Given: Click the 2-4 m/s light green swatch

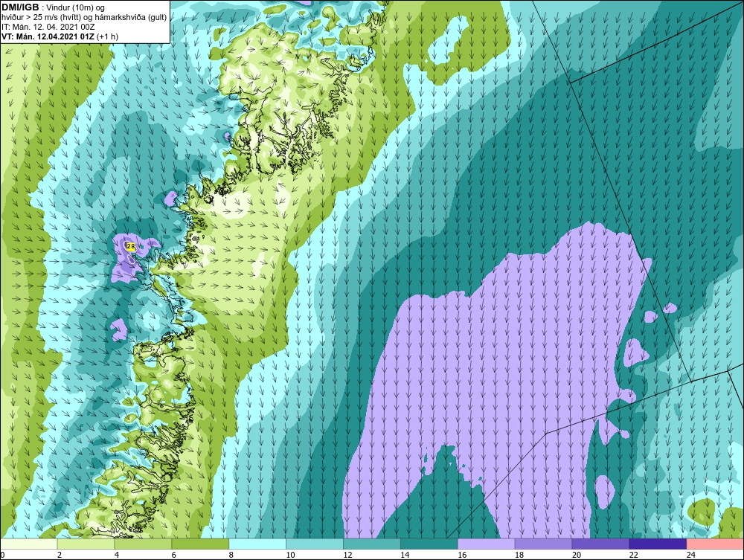Looking at the screenshot, I should [86, 544].
